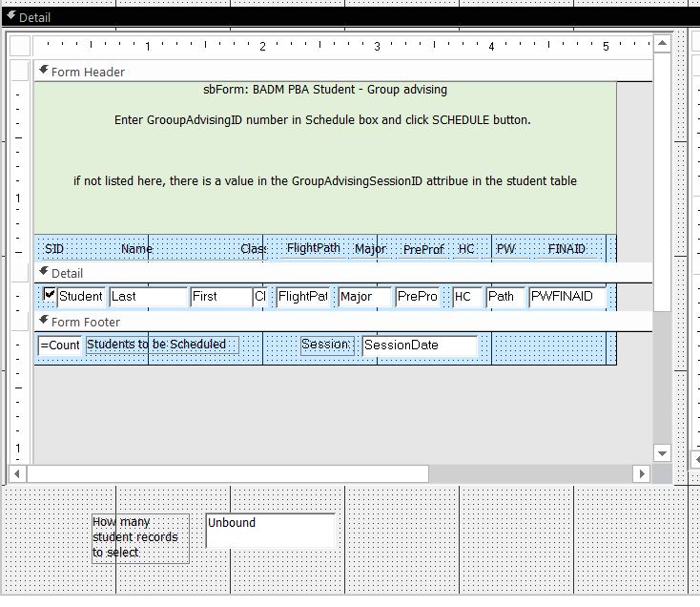Select the Session label in footer

[327, 345]
